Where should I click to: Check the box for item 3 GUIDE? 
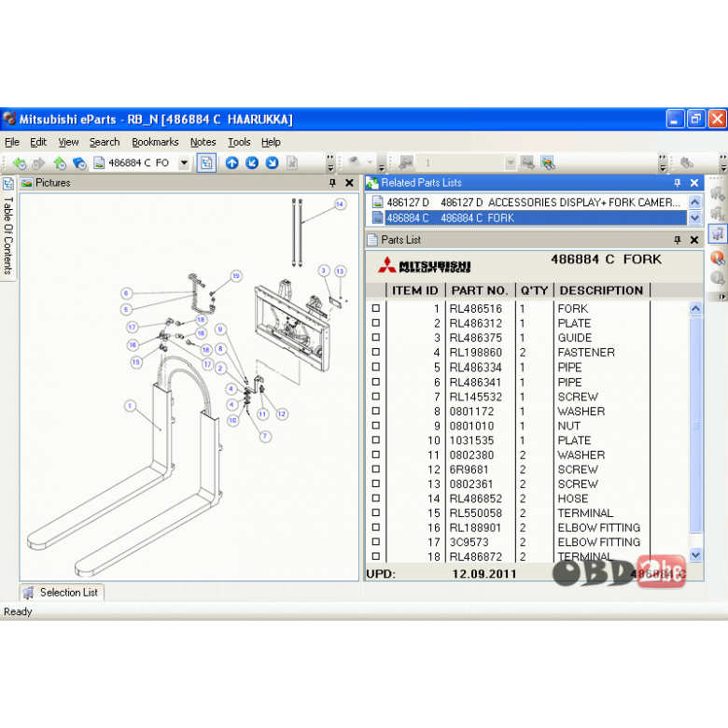(376, 337)
